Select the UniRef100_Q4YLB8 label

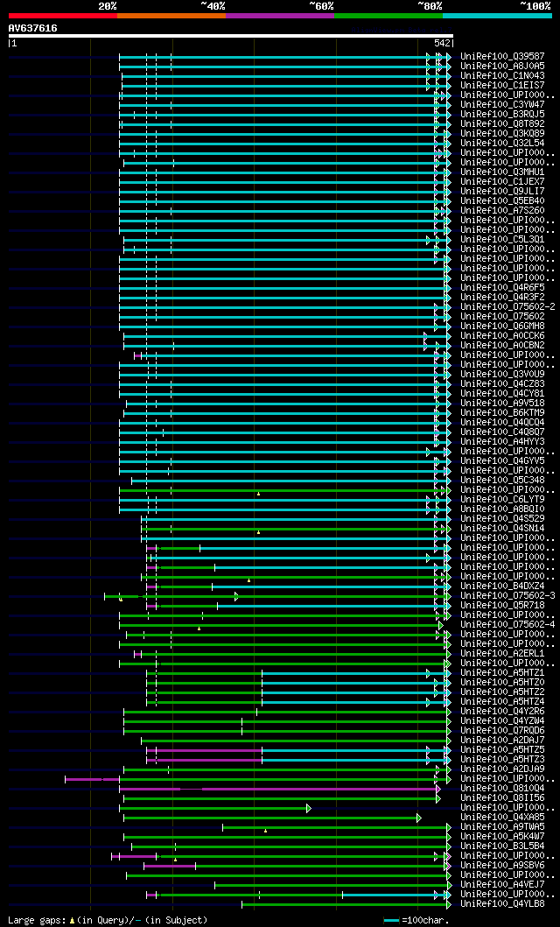503,904
